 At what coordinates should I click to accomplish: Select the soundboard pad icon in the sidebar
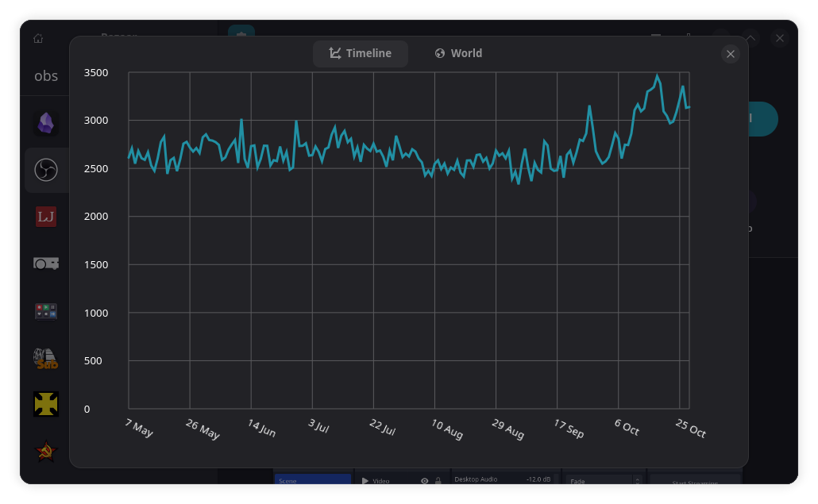pos(45,310)
